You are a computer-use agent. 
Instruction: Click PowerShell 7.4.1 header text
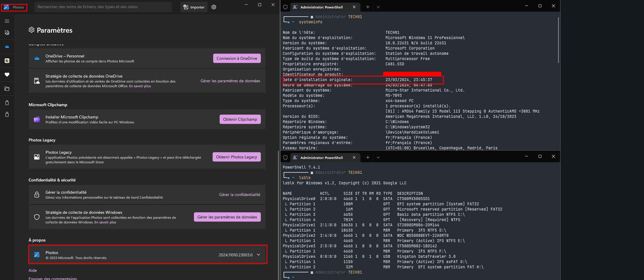tap(301, 167)
